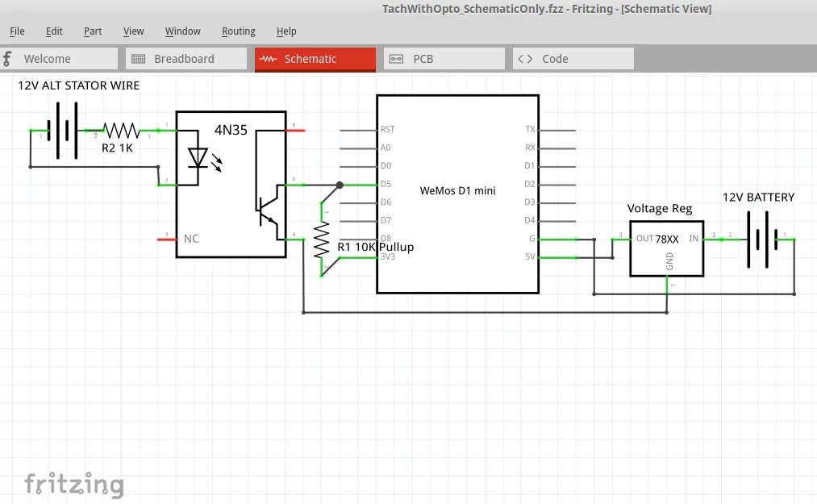Open the File menu
The width and height of the screenshot is (817, 504).
(17, 31)
